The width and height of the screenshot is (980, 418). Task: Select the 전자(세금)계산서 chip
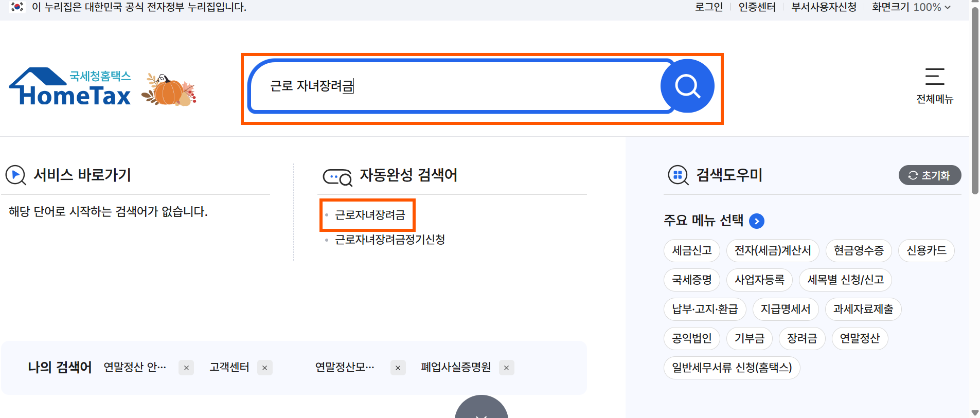coord(773,251)
